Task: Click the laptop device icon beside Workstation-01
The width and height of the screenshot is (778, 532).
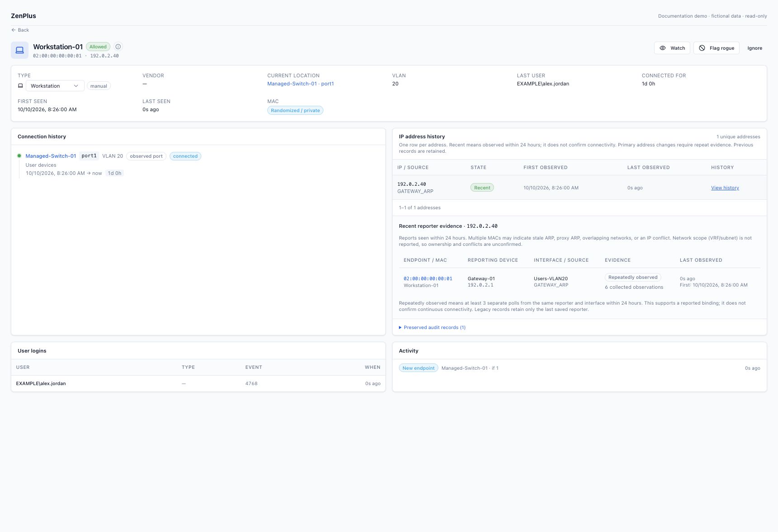Action: (x=19, y=50)
